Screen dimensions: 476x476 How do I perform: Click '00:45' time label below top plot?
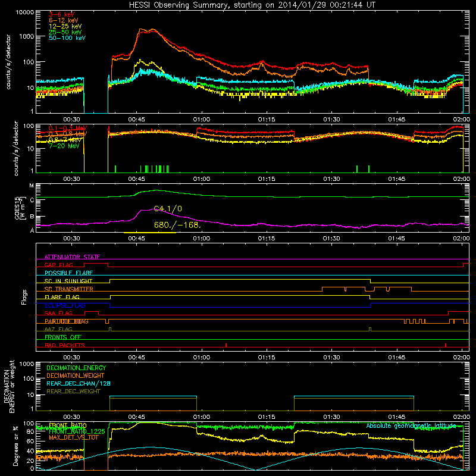pyautogui.click(x=136, y=120)
